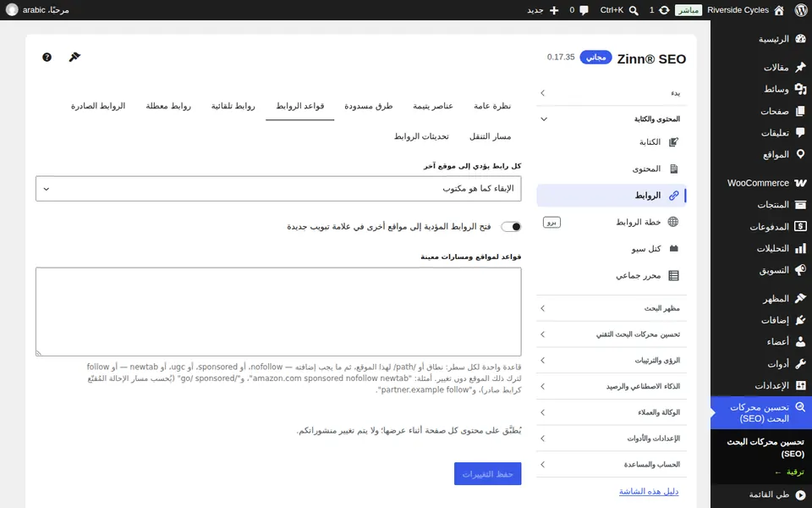The width and height of the screenshot is (812, 508).
Task: Open the user avatar next to arabic
Action: point(12,10)
